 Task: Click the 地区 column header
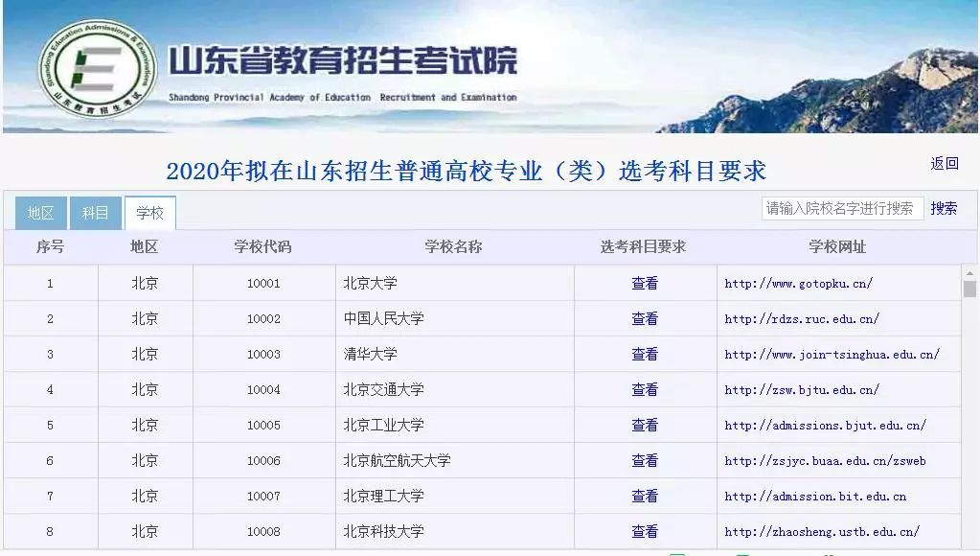pyautogui.click(x=144, y=247)
